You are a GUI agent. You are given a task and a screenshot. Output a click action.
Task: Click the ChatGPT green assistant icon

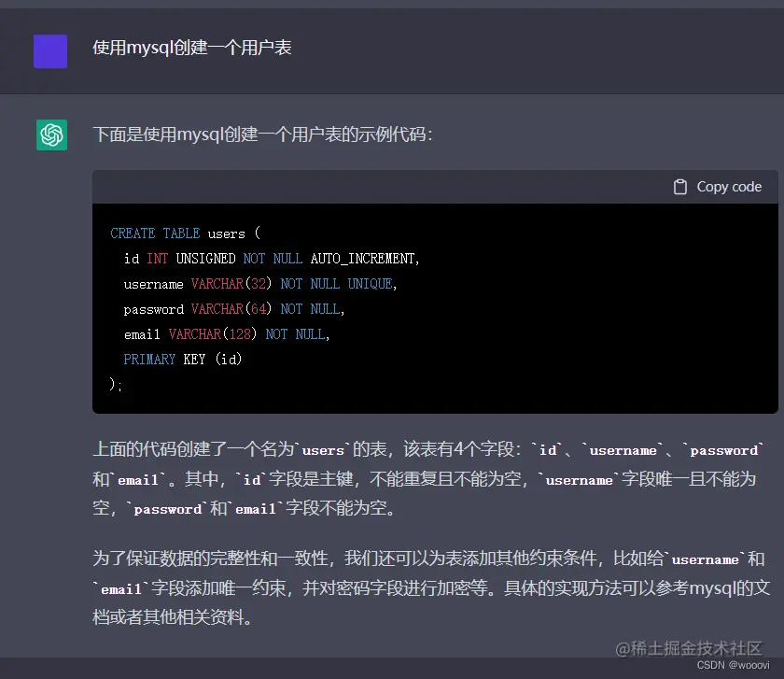point(51,134)
